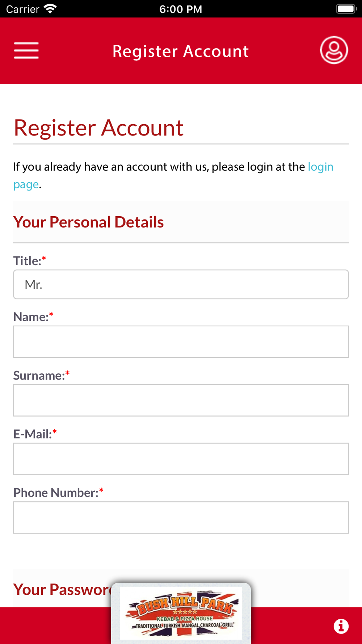Tap the Bush Hill Park logo
The image size is (362, 644).
pos(181,613)
